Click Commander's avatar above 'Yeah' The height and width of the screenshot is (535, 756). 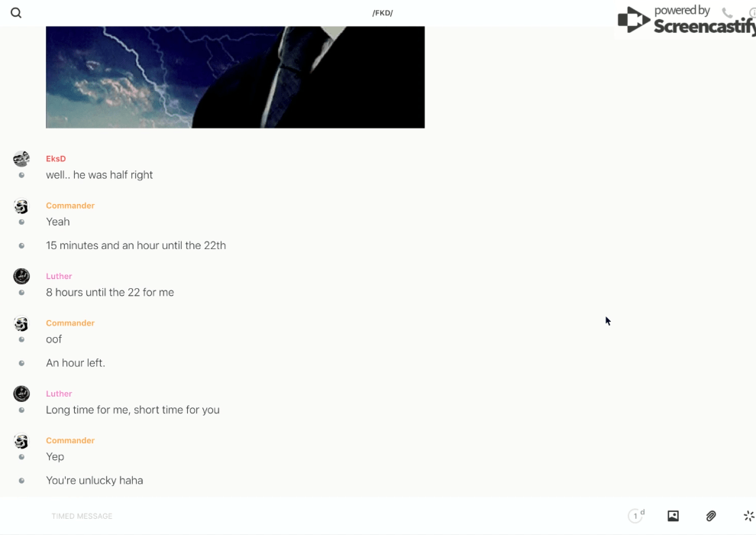click(x=21, y=206)
